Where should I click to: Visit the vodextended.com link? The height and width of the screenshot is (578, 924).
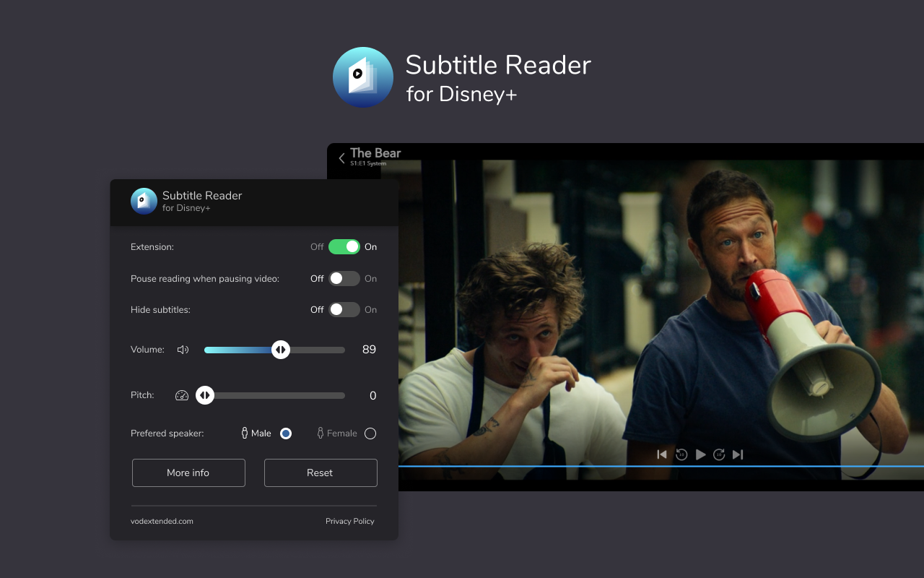(x=162, y=521)
